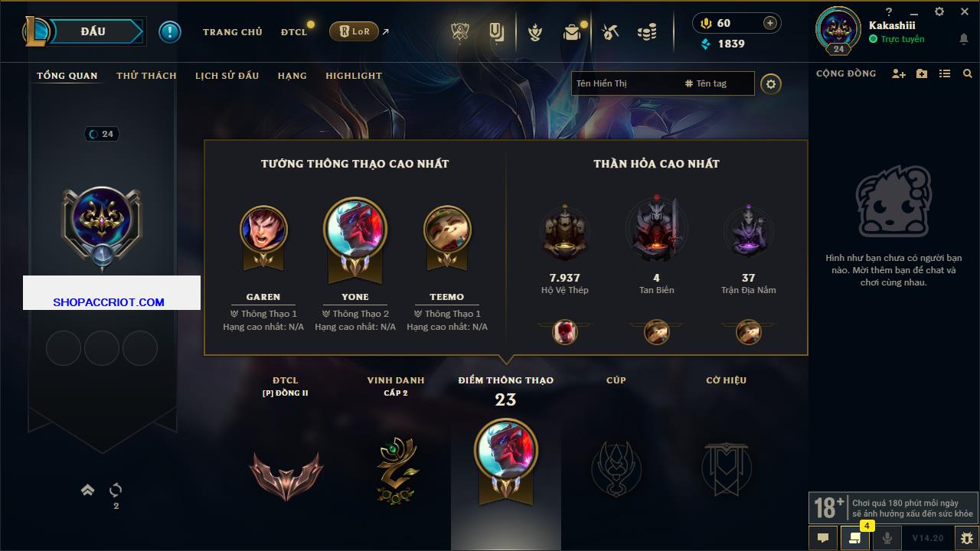
Task: Open the friends list sort options icon
Action: click(945, 73)
